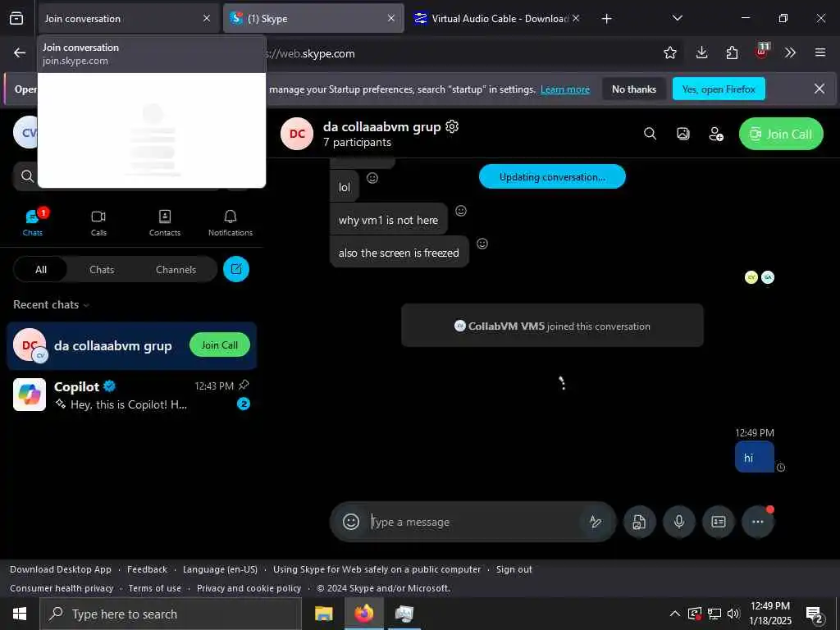Collapse the Recent chats list
The width and height of the screenshot is (840, 630).
51,304
